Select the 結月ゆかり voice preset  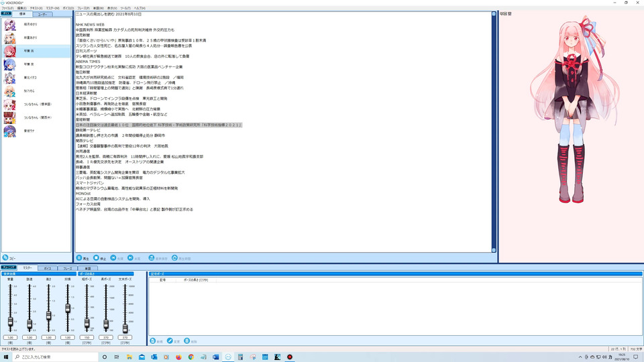(36, 25)
